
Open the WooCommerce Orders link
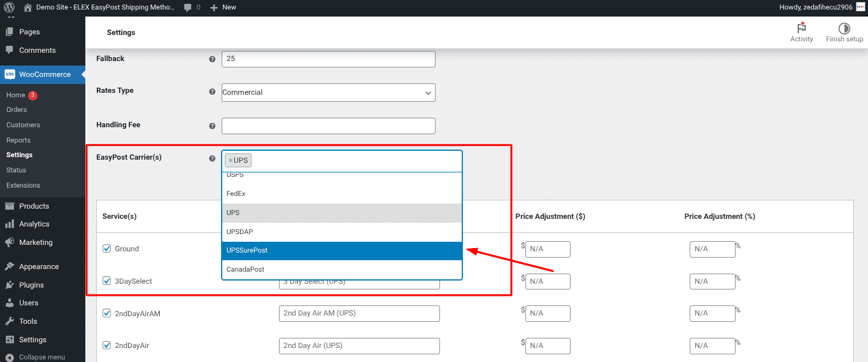coord(17,109)
